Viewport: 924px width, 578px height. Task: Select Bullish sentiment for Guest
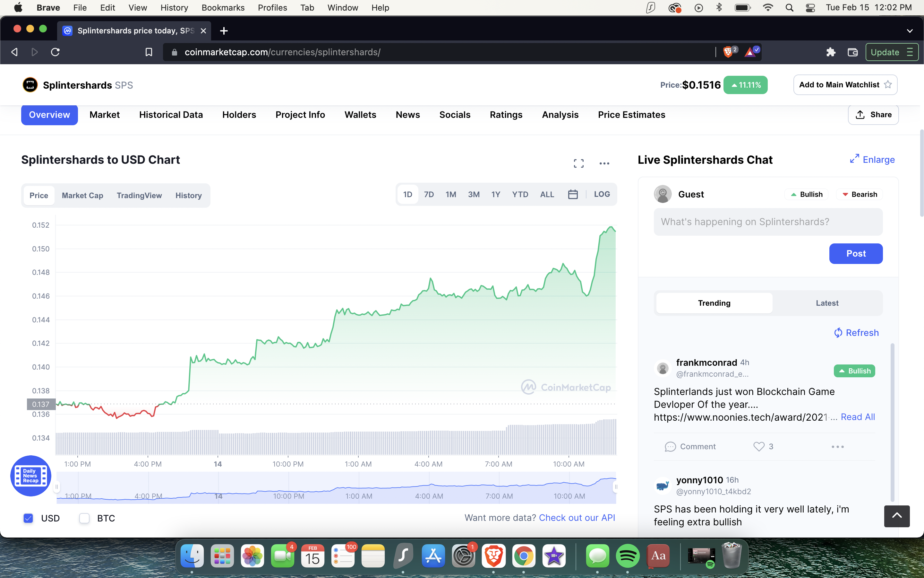806,194
